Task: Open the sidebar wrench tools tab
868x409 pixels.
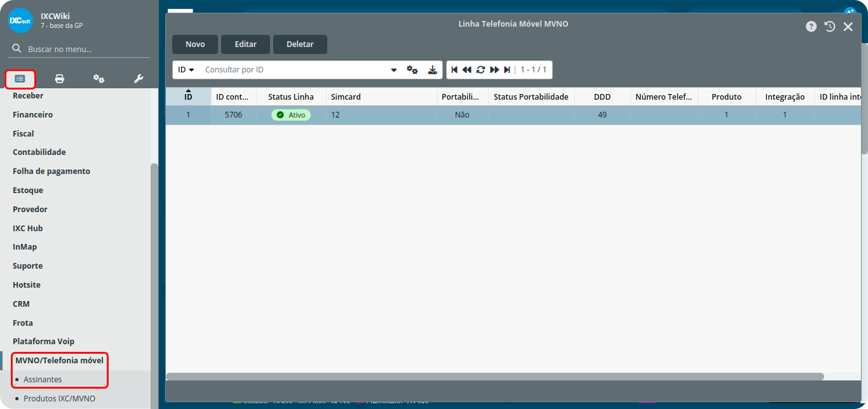Action: [x=139, y=79]
